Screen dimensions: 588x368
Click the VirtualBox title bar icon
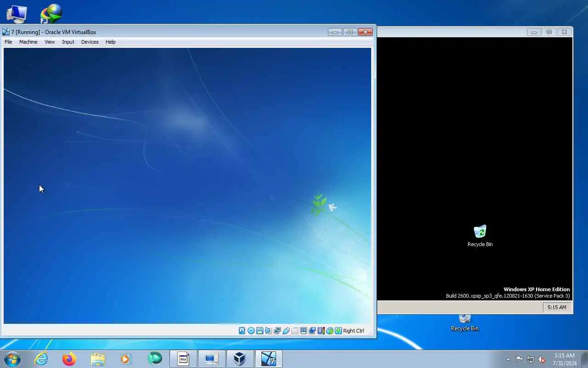pyautogui.click(x=6, y=32)
